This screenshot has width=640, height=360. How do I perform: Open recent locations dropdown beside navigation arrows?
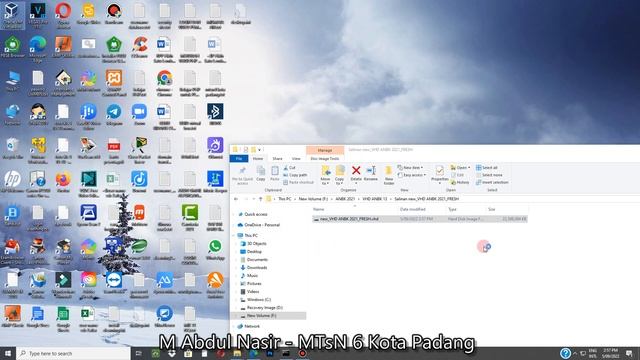[254, 199]
